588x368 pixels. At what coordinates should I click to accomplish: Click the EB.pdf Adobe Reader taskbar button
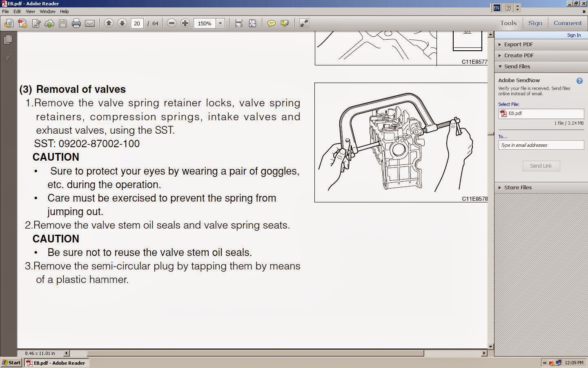click(56, 363)
